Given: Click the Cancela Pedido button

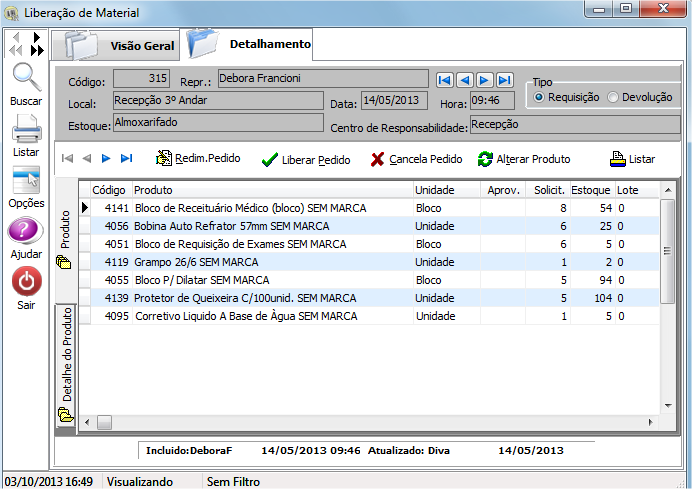Looking at the screenshot, I should (416, 160).
